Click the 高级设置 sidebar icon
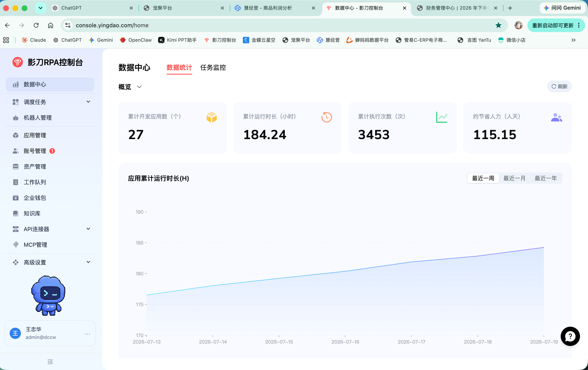Viewport: 588px width, 370px height. (16, 262)
